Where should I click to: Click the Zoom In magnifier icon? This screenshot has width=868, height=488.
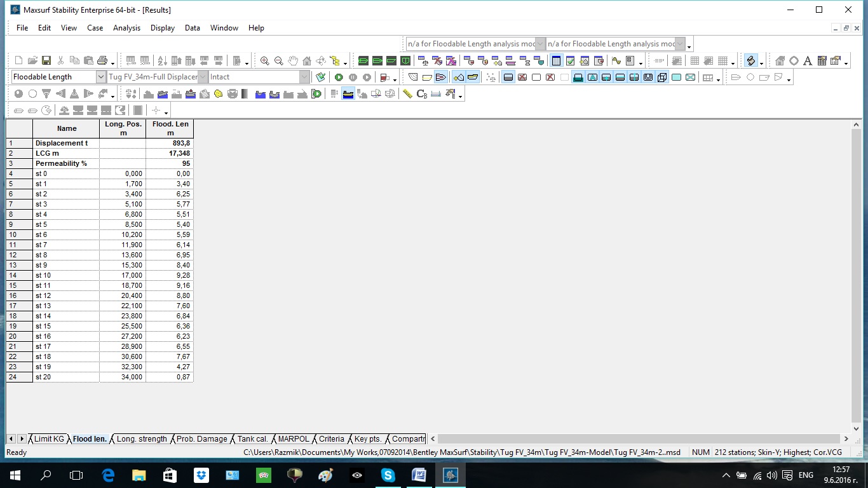pos(264,61)
